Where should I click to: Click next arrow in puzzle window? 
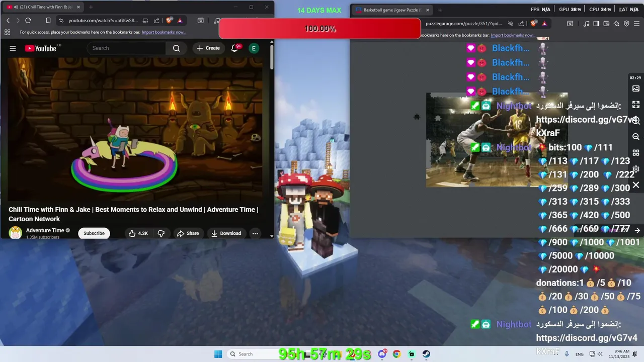(x=637, y=230)
